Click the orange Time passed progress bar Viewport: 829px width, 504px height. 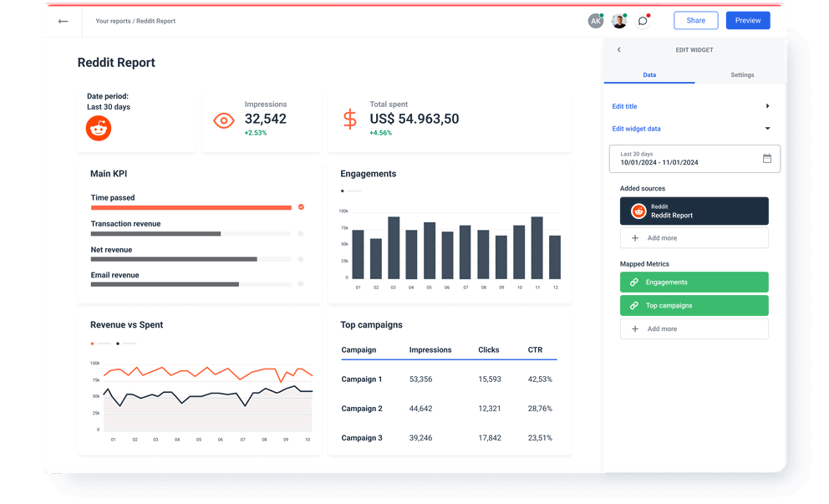tap(191, 207)
